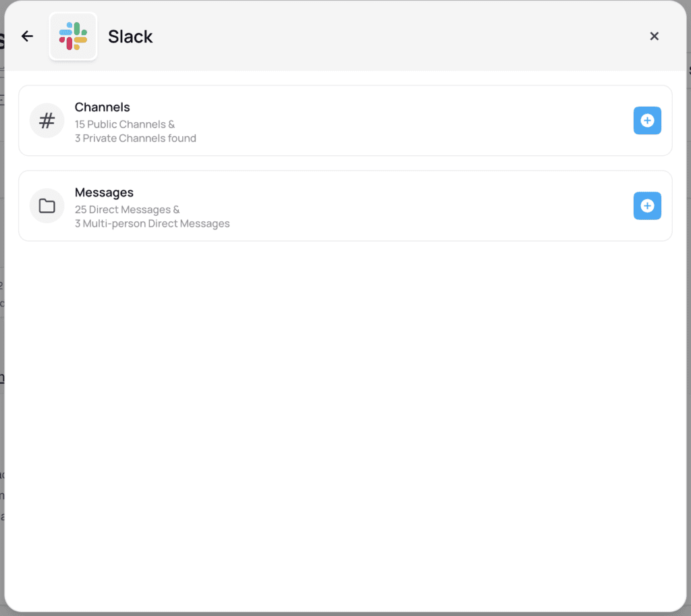Click the '15 Public Channels &' text
The image size is (691, 616).
click(125, 124)
